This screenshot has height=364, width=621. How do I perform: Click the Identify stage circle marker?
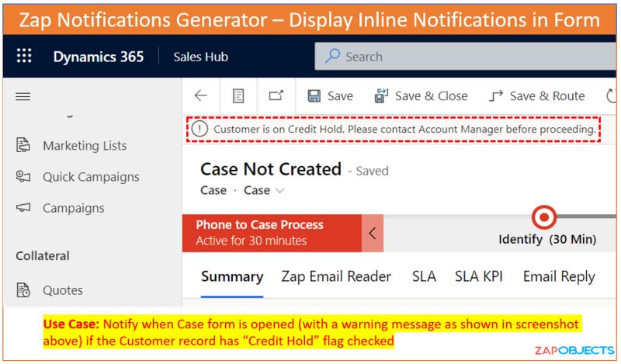[544, 217]
